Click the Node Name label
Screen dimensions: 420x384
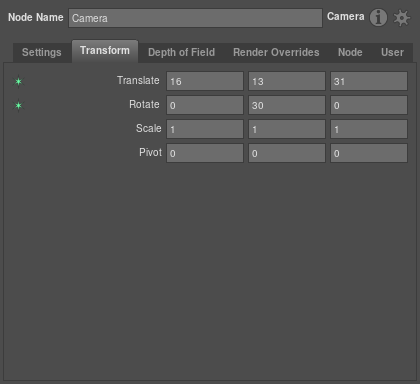pyautogui.click(x=36, y=17)
